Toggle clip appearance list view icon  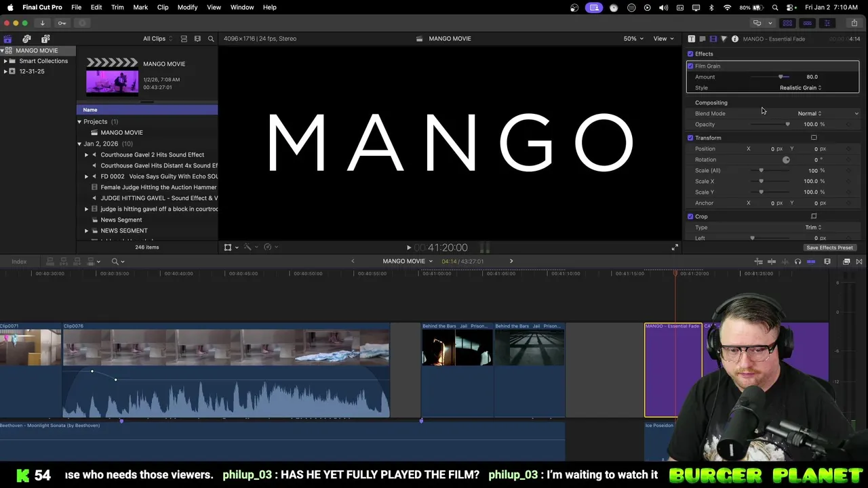click(183, 39)
